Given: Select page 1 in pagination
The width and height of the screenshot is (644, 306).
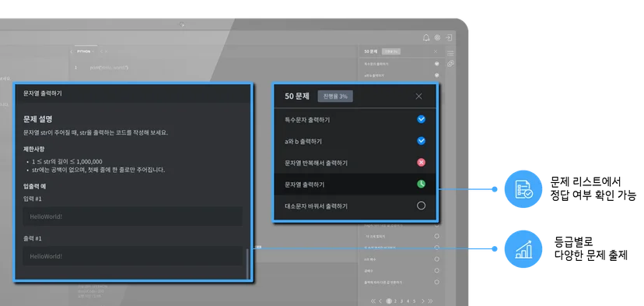Looking at the screenshot, I should [x=389, y=301].
